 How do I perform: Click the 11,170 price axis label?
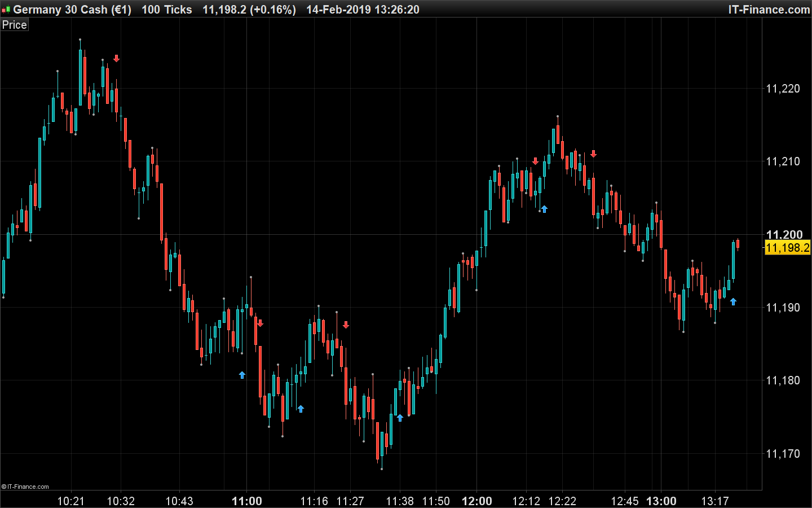point(783,454)
